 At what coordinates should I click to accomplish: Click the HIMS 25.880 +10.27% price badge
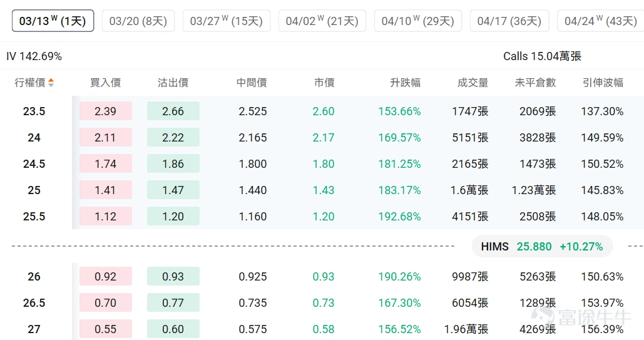tap(542, 246)
